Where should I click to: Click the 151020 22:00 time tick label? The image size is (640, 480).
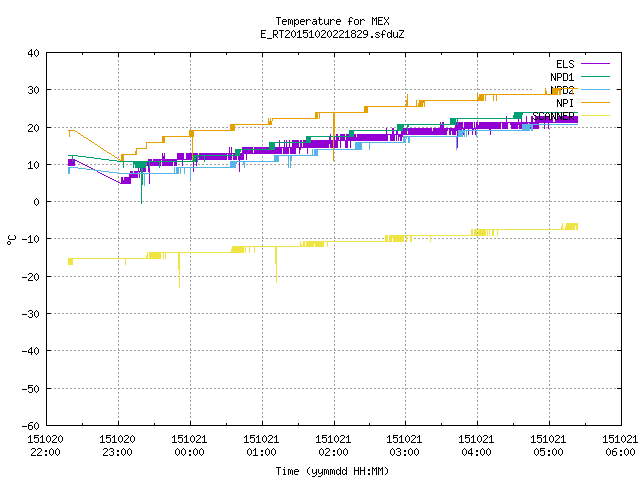tap(45, 446)
